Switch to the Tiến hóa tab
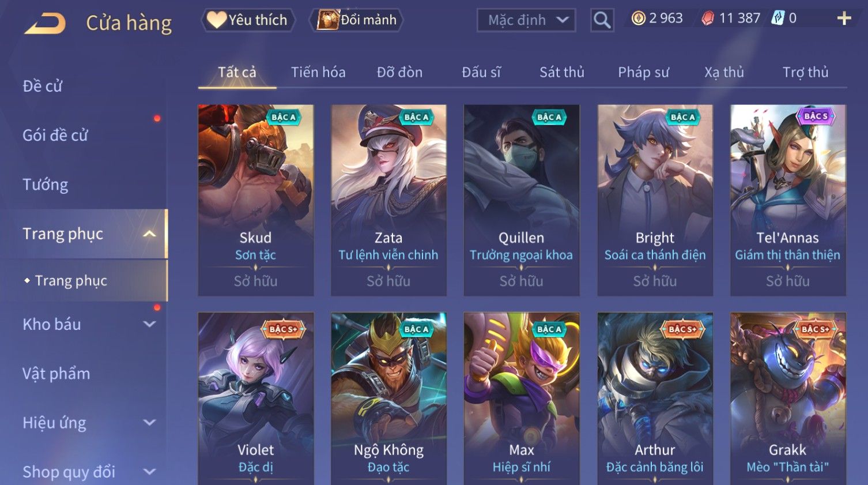The height and width of the screenshot is (485, 868). click(x=318, y=72)
